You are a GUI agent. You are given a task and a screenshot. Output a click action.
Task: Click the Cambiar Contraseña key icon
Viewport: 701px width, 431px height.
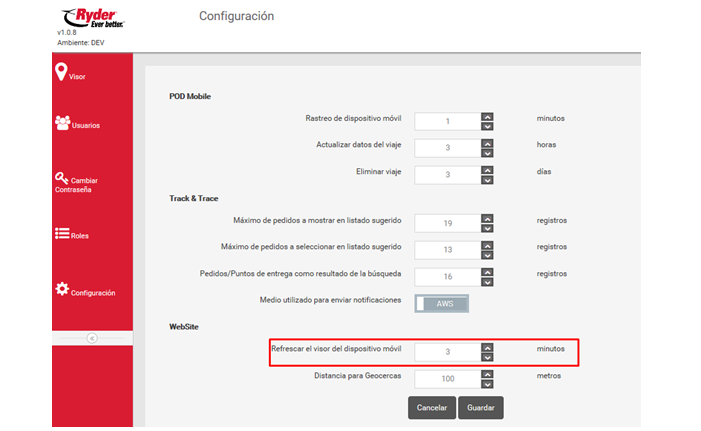pos(62,178)
